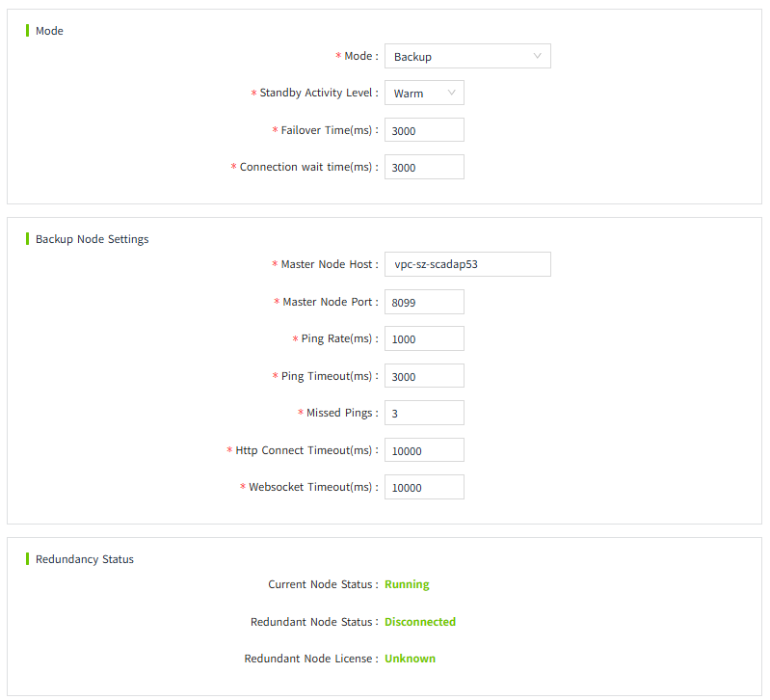This screenshot has height=700, width=770.
Task: Click the Mode section heading
Action: [49, 31]
